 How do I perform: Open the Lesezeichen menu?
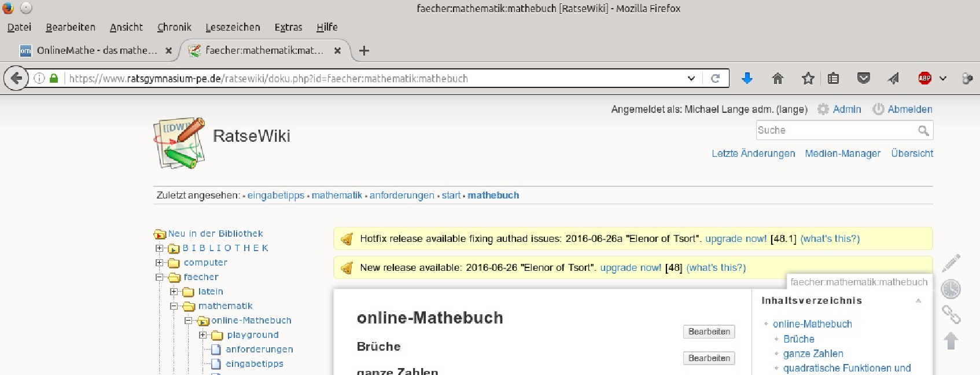(233, 27)
